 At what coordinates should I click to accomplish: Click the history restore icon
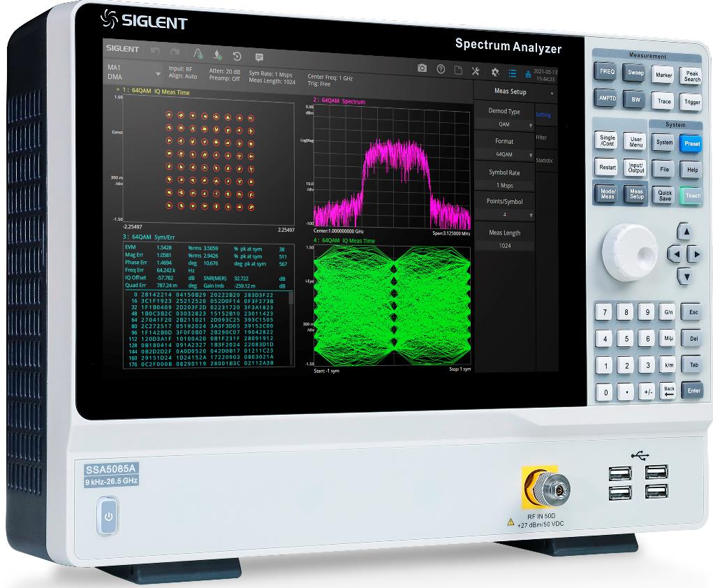(x=237, y=56)
